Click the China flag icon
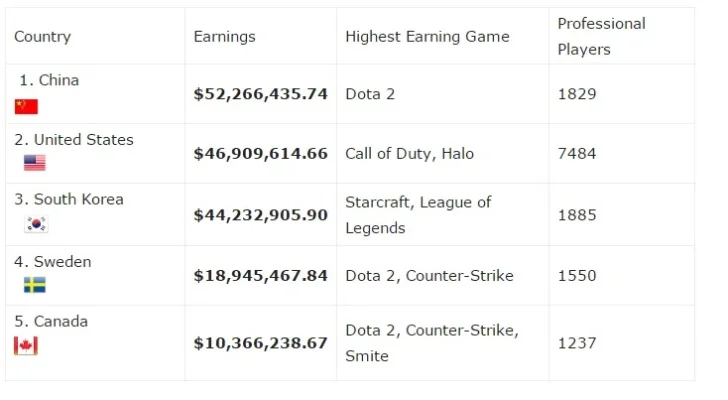728x400 pixels. click(26, 106)
